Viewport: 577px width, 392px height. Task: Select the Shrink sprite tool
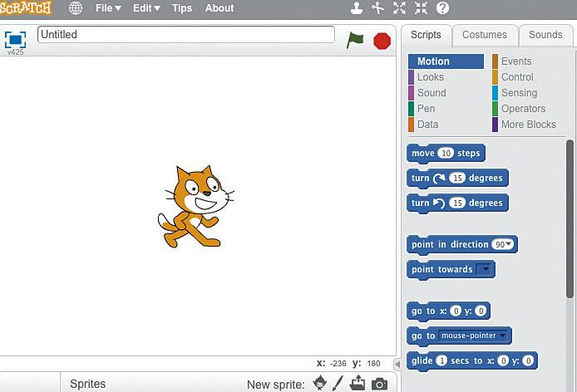click(x=421, y=8)
